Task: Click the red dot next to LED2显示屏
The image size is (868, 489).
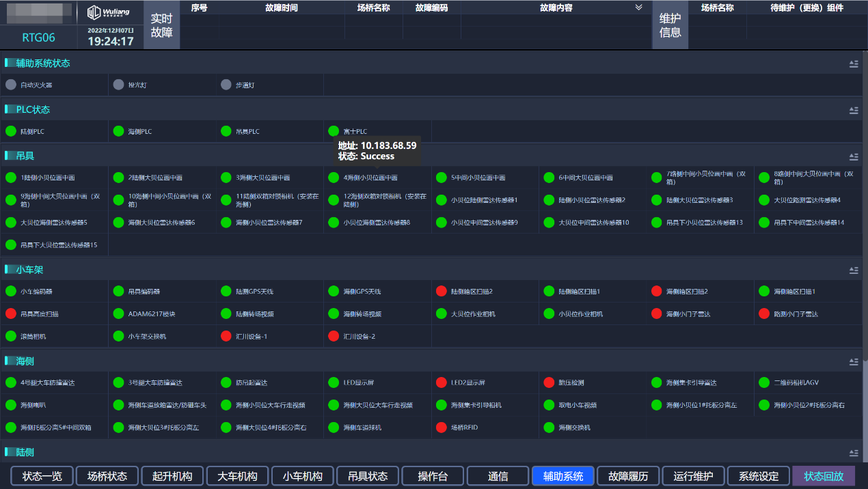Action: [442, 382]
